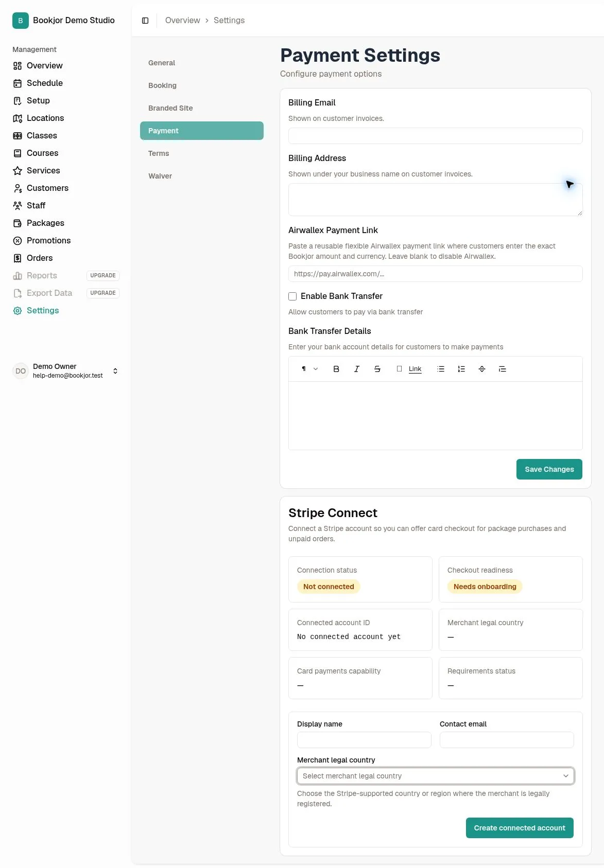Enable the Bank Transfer checkbox
The height and width of the screenshot is (868, 604).
click(x=292, y=296)
